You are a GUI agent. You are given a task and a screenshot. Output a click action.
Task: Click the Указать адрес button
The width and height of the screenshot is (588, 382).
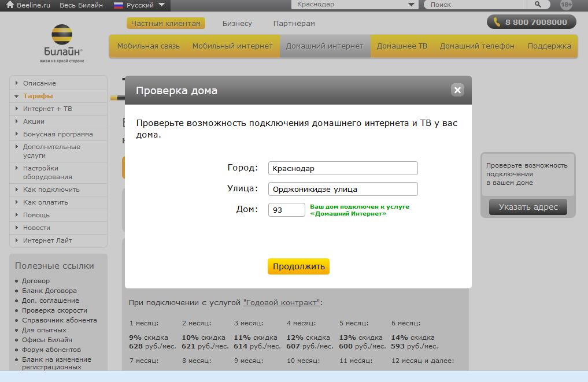pyautogui.click(x=528, y=207)
